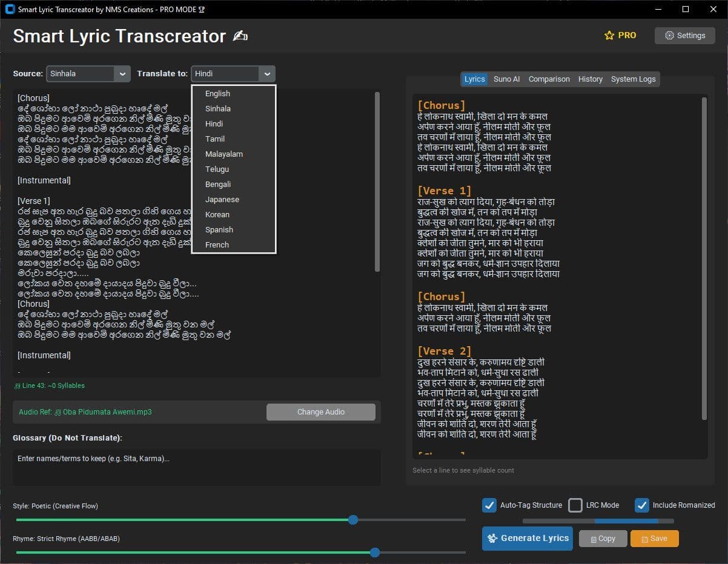This screenshot has width=728, height=564.
Task: Click the sparkle icon on Generate Lyrics
Action: (x=493, y=538)
